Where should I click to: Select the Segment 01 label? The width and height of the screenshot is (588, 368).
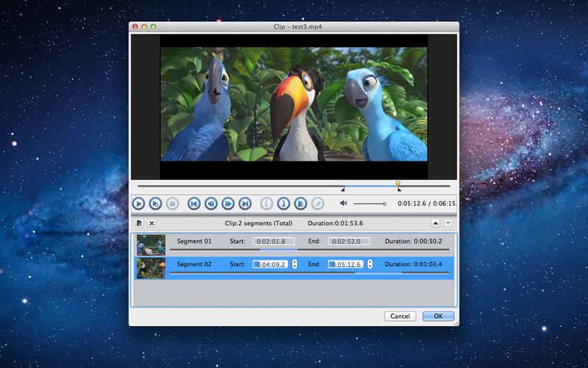coord(194,241)
